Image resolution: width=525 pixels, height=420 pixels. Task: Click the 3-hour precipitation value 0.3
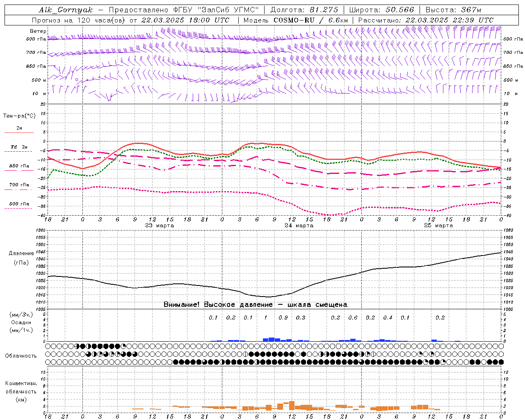click(x=301, y=318)
